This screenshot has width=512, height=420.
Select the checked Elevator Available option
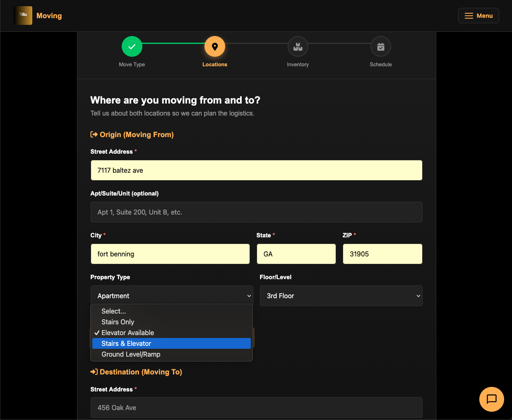pos(127,333)
